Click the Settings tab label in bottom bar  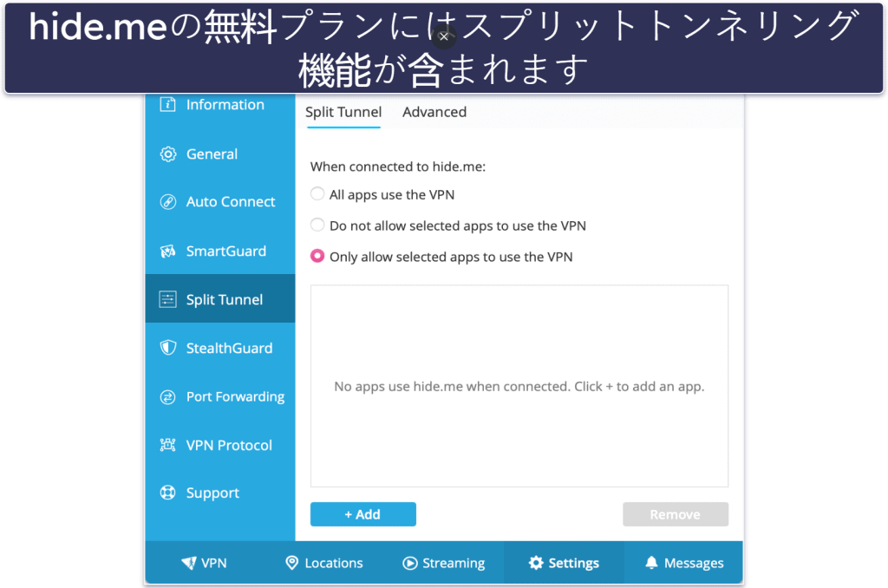(x=574, y=563)
